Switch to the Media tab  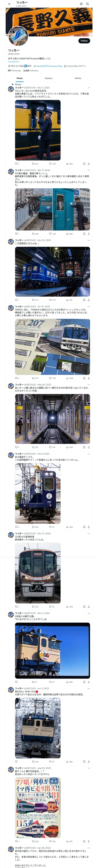tap(78, 78)
